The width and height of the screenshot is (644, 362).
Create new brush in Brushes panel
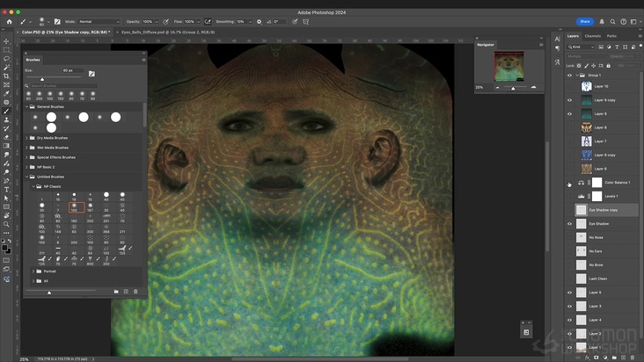(x=126, y=292)
